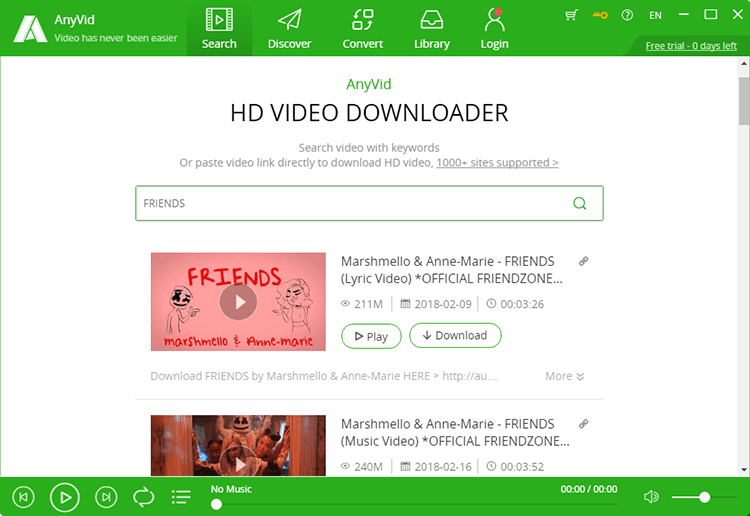Copy link icon for Lyric Video
This screenshot has width=750, height=516.
point(583,261)
